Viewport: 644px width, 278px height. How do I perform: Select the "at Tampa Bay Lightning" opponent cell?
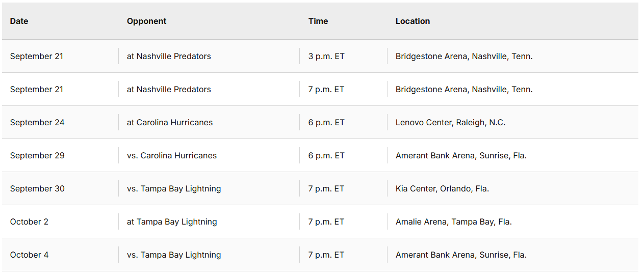172,222
